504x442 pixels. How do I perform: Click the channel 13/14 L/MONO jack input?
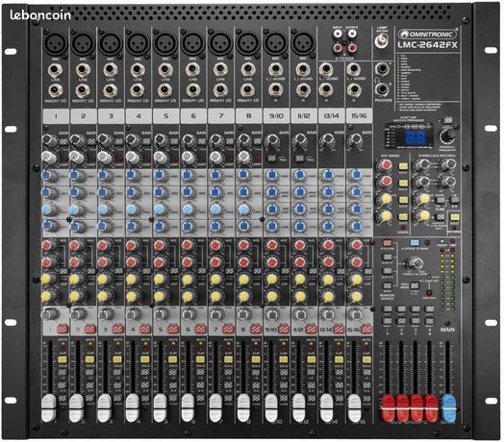(x=326, y=69)
